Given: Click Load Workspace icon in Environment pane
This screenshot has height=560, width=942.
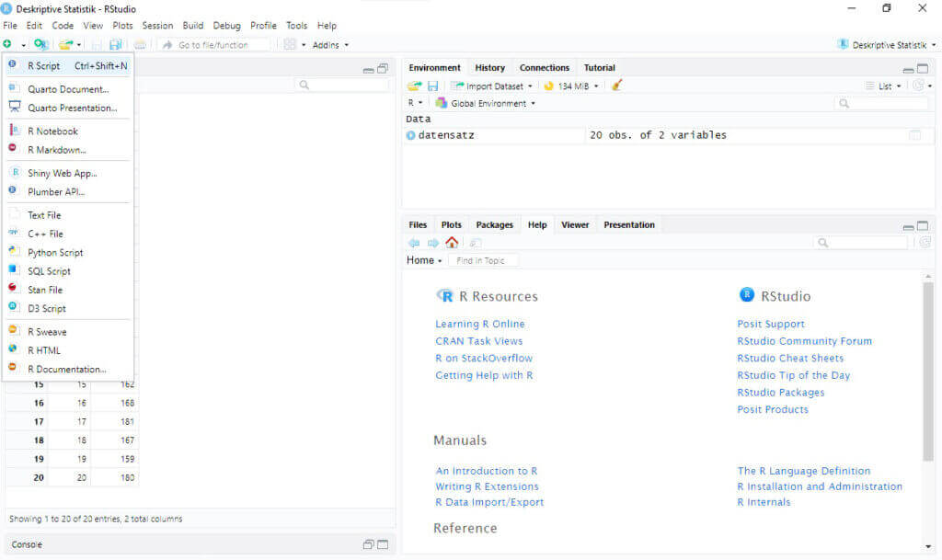Looking at the screenshot, I should pyautogui.click(x=415, y=86).
